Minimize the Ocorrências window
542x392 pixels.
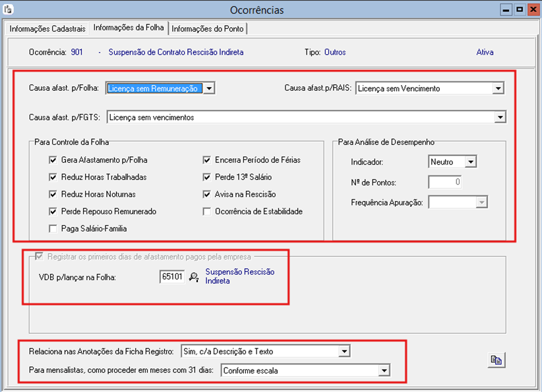pyautogui.click(x=506, y=10)
